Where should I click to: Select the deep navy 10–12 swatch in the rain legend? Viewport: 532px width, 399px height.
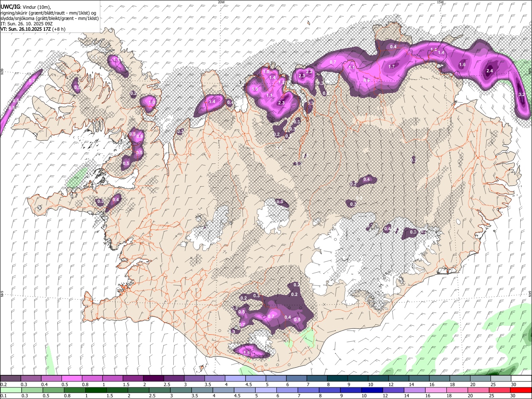point(372,390)
